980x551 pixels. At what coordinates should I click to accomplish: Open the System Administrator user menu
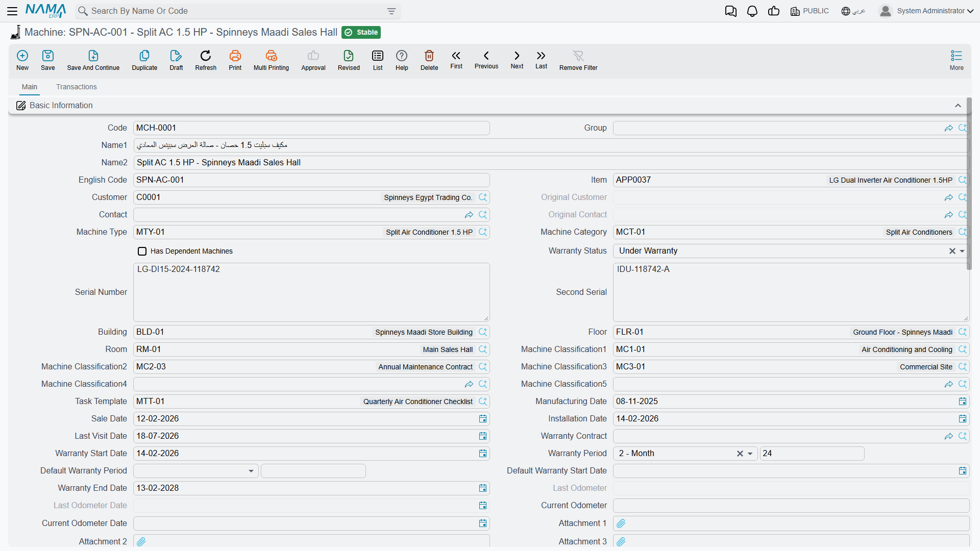(x=926, y=11)
